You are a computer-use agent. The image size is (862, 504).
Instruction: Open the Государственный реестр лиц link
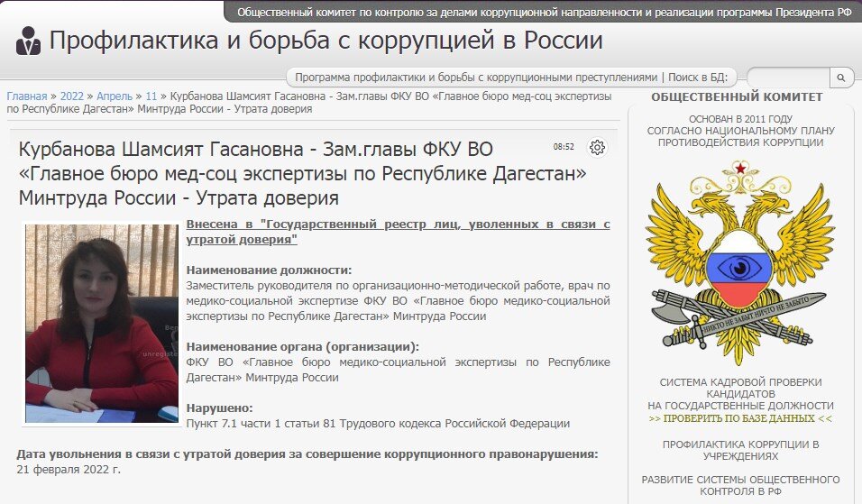point(398,232)
